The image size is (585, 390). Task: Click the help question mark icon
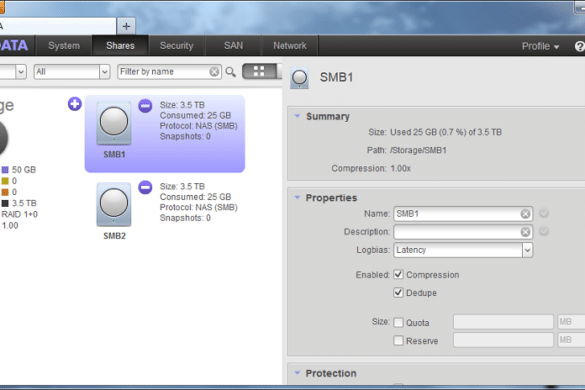[x=579, y=46]
